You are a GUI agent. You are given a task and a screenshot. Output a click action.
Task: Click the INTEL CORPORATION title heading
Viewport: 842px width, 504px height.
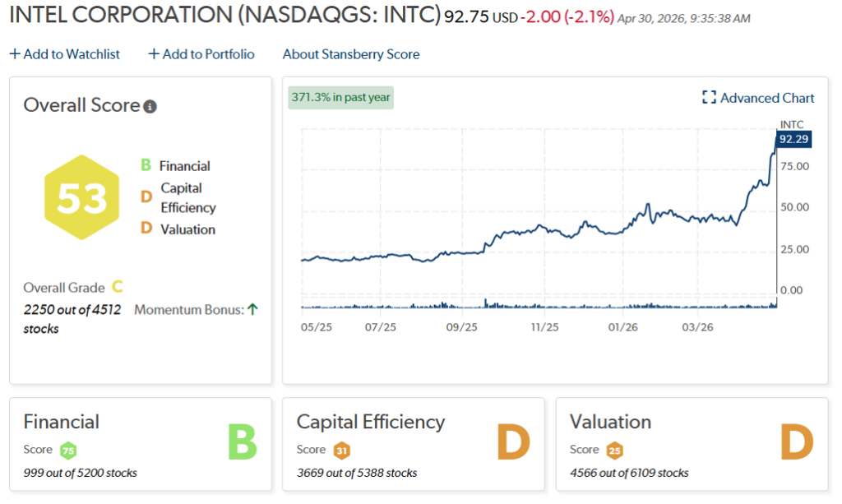(225, 15)
